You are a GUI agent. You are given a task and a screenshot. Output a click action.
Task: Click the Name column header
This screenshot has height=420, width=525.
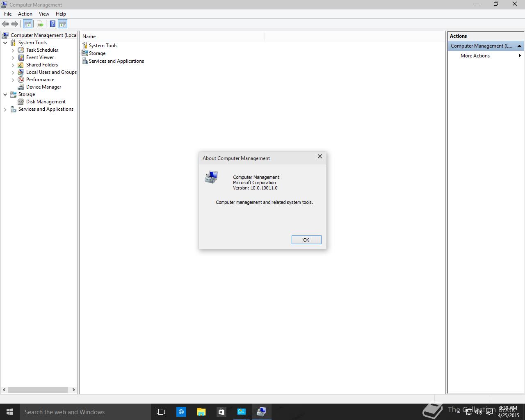tap(172, 37)
